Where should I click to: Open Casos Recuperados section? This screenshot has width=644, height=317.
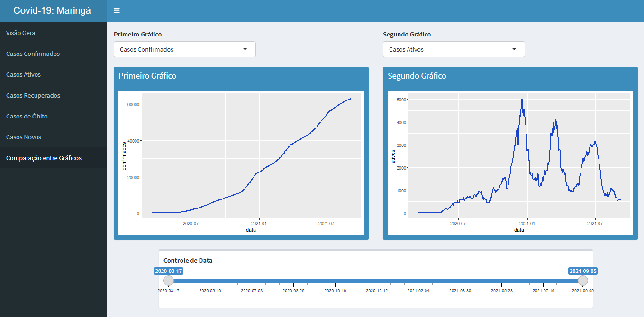click(33, 96)
